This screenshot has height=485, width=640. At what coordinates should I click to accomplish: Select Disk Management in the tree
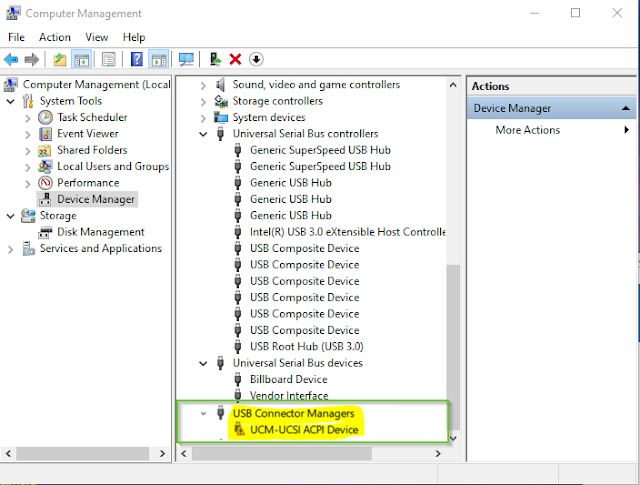pos(101,232)
